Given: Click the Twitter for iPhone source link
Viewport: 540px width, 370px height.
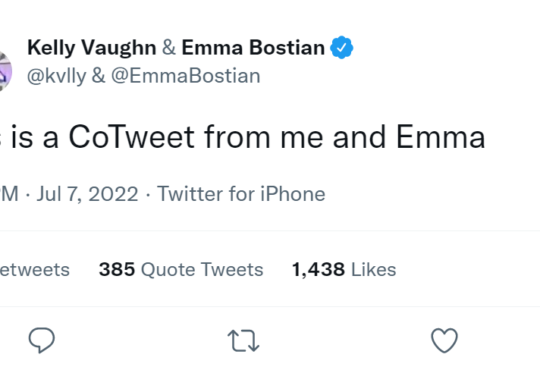Looking at the screenshot, I should [x=241, y=194].
